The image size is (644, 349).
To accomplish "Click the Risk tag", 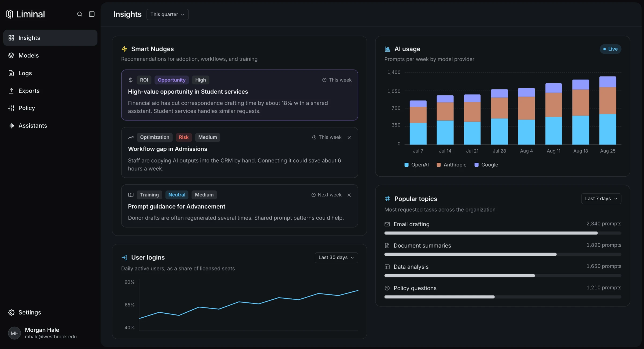I will point(184,137).
